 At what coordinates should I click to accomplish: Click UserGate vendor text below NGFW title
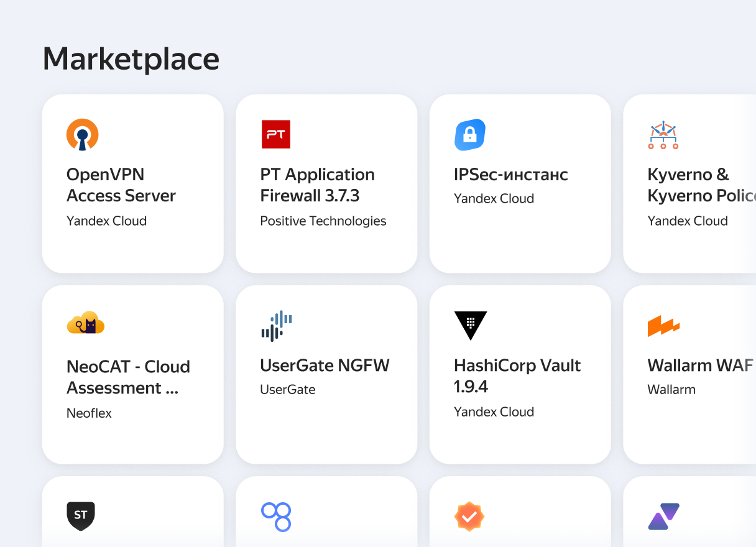click(288, 390)
